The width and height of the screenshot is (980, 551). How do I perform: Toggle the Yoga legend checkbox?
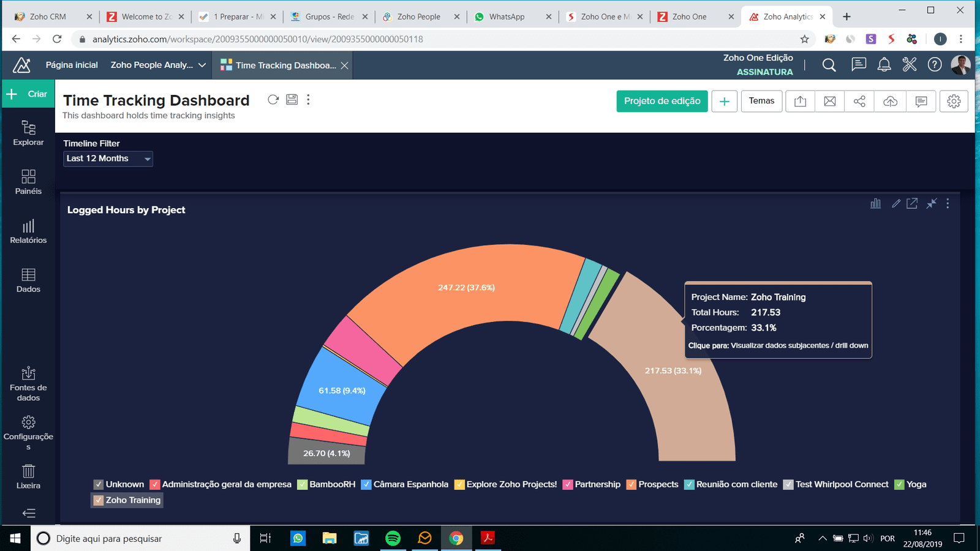coord(899,484)
